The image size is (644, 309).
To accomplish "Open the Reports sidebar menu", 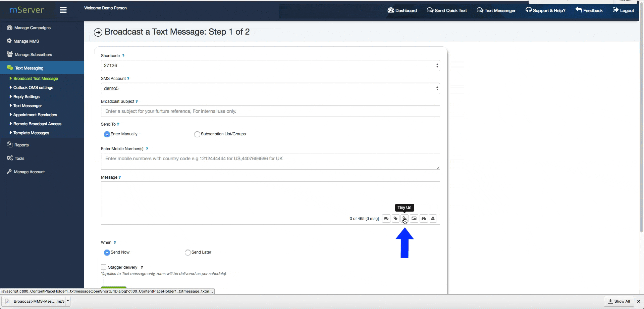I will point(21,145).
